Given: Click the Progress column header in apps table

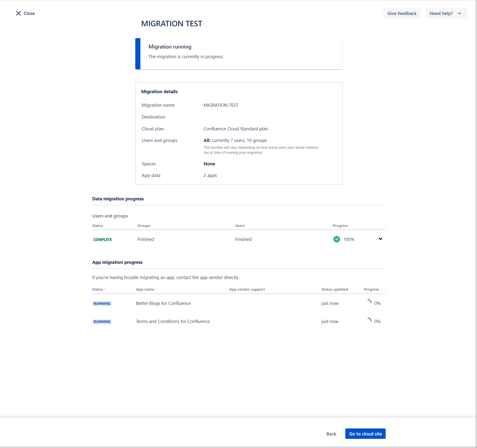Looking at the screenshot, I should coord(371,289).
